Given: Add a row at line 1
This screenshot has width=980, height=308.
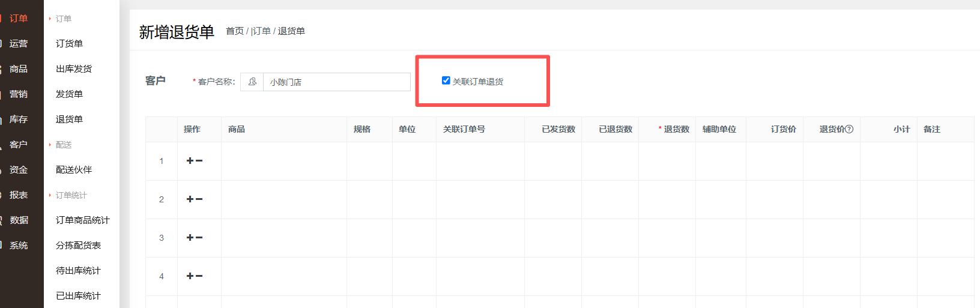Looking at the screenshot, I should 190,161.
